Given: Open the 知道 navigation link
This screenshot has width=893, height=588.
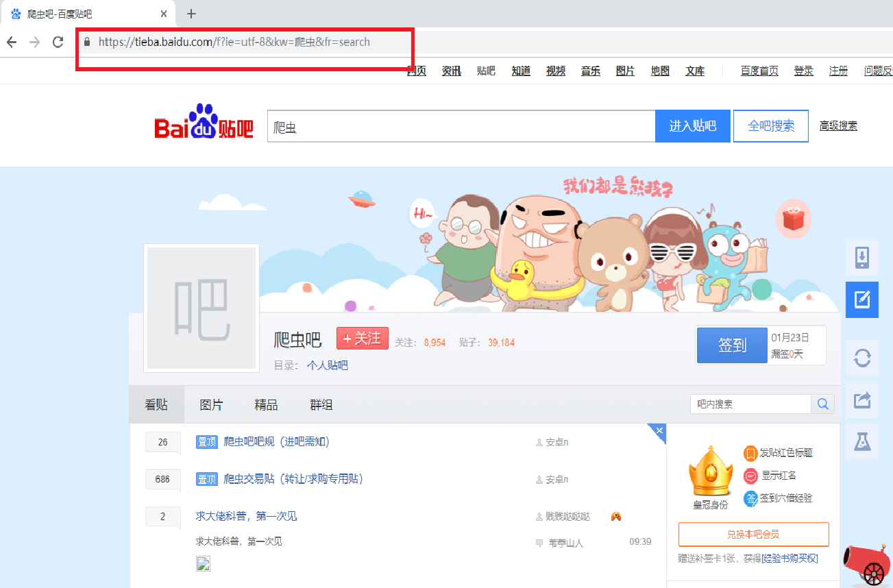Looking at the screenshot, I should click(521, 71).
